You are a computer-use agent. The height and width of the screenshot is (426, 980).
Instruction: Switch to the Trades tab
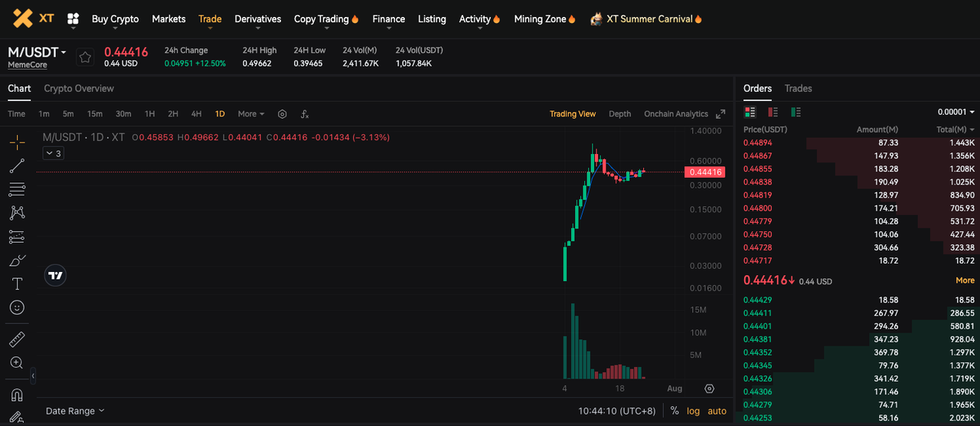click(798, 88)
